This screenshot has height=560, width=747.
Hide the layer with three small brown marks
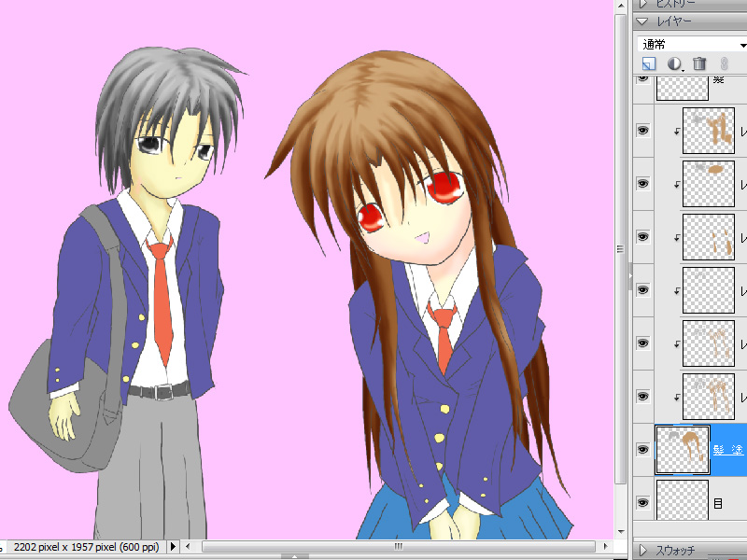(x=643, y=237)
